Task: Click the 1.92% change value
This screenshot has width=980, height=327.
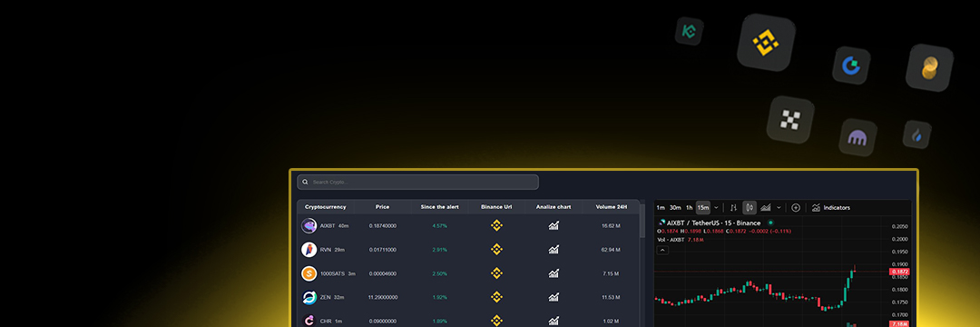Action: [x=439, y=297]
